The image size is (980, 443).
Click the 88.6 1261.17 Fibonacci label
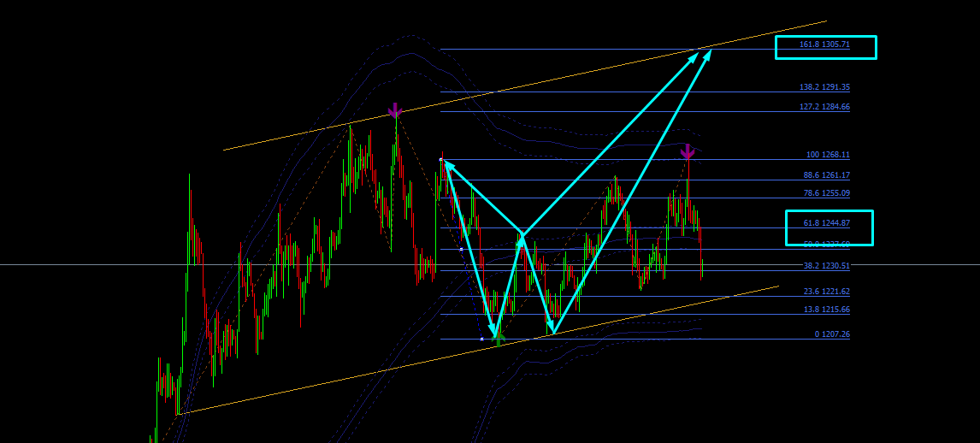pos(827,175)
